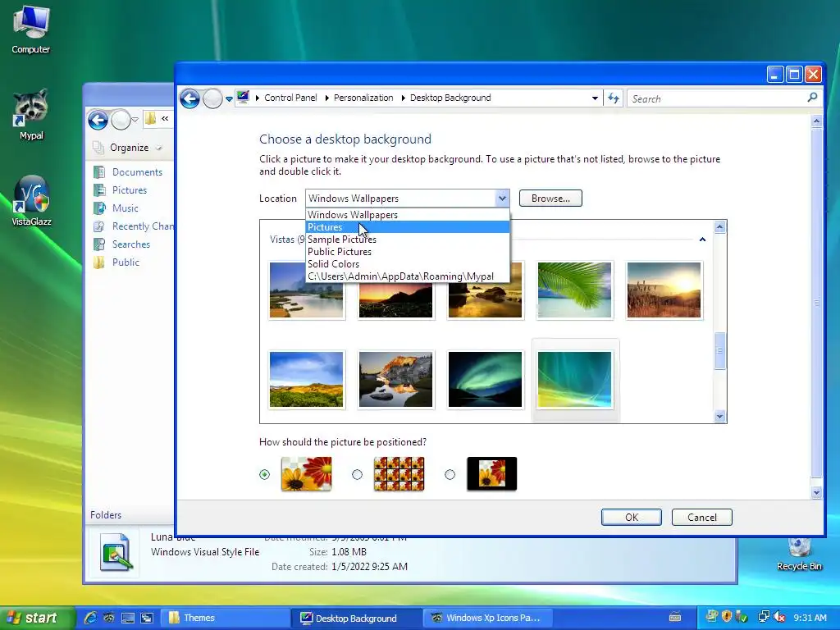This screenshot has height=630, width=840.
Task: Click the Control Panel breadcrumb
Action: pos(290,98)
